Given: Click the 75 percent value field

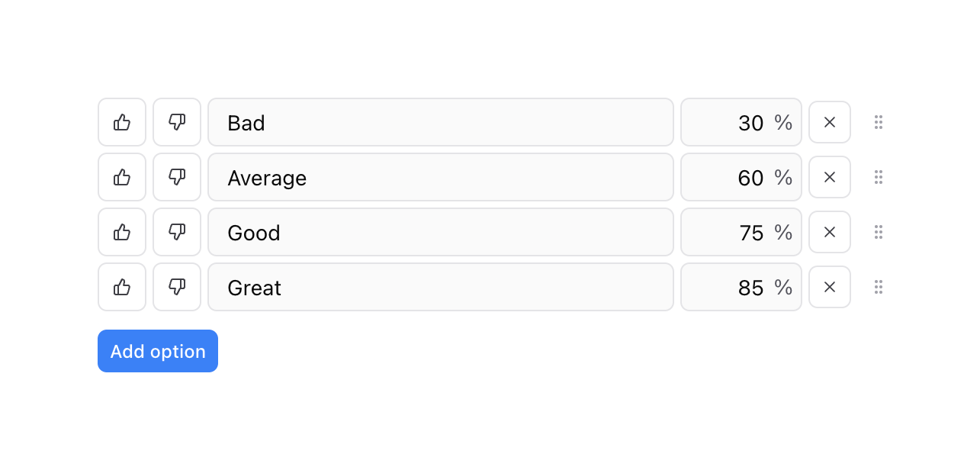Looking at the screenshot, I should coord(732,232).
